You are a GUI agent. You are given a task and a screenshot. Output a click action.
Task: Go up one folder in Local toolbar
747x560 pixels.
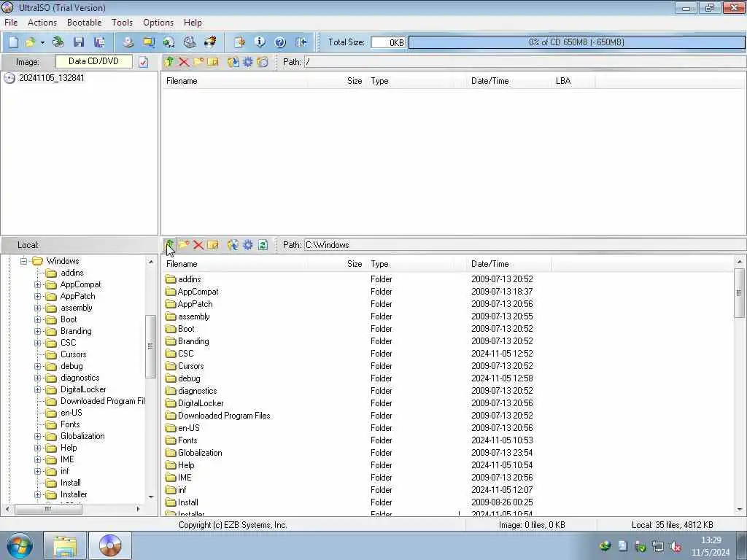[x=169, y=245]
